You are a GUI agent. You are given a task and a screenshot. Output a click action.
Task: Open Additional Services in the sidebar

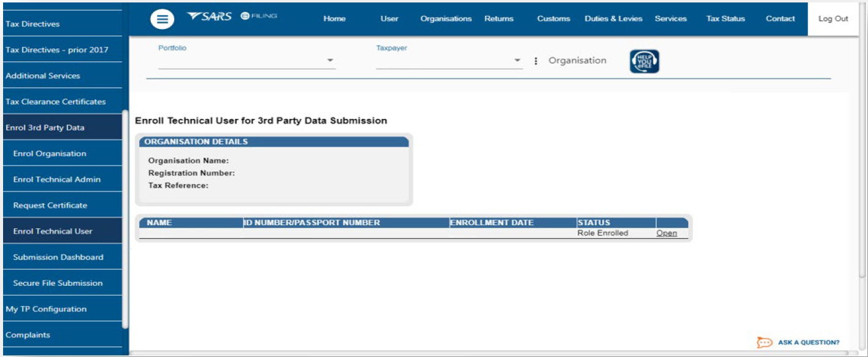click(x=61, y=75)
